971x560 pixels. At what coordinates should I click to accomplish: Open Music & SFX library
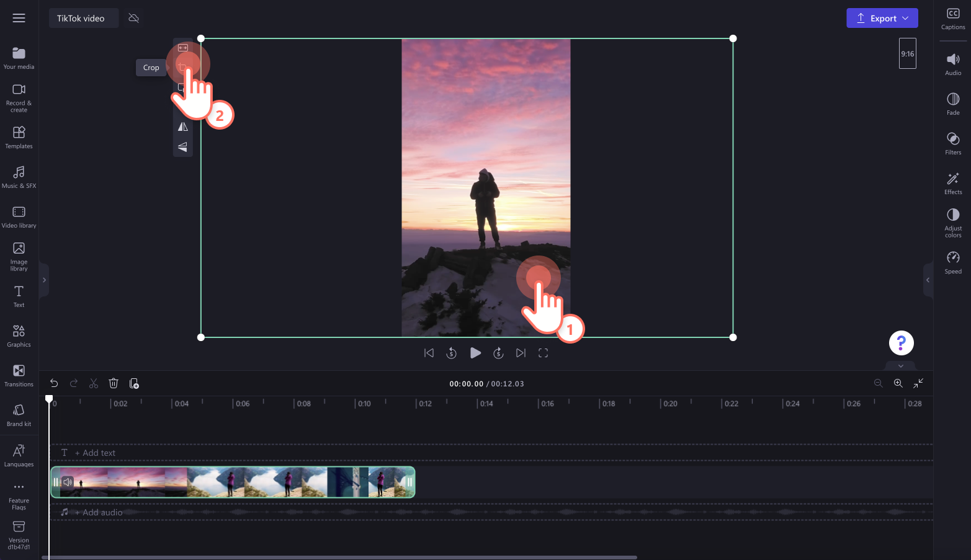[19, 177]
